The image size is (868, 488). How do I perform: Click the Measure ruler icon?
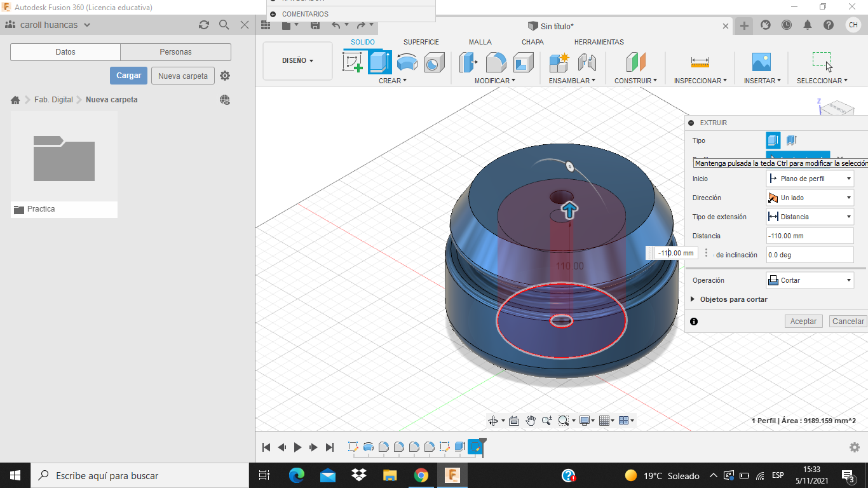pos(700,62)
